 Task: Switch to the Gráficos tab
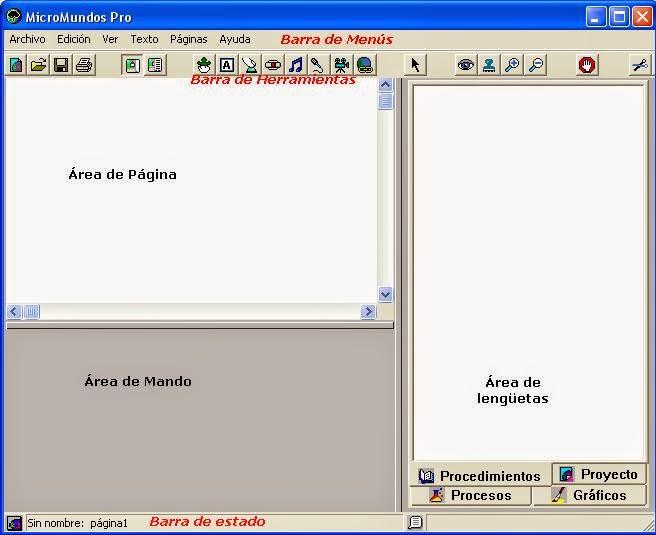(589, 495)
